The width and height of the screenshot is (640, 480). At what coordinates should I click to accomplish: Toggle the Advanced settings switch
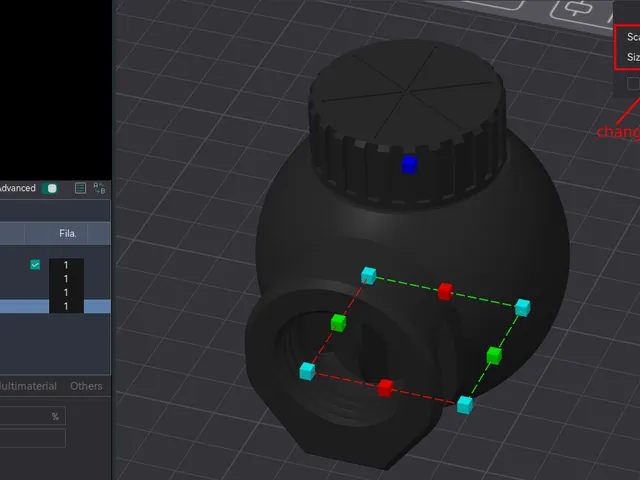point(50,188)
